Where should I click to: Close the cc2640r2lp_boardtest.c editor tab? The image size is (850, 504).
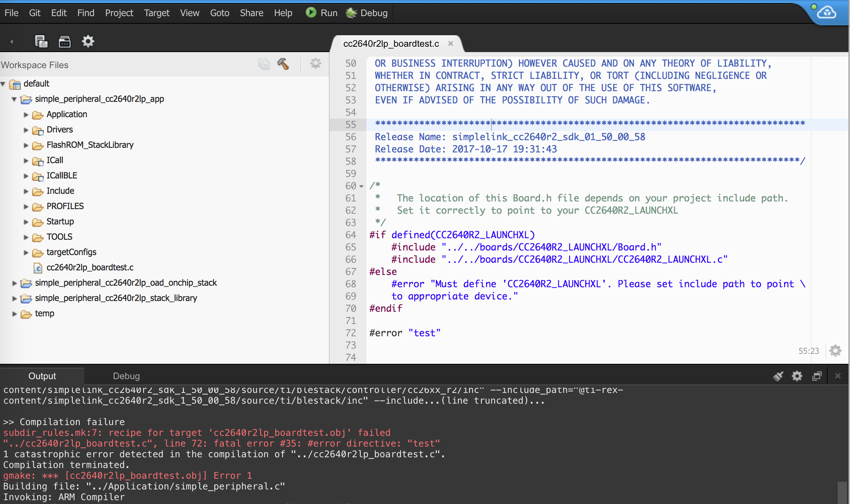click(x=451, y=44)
